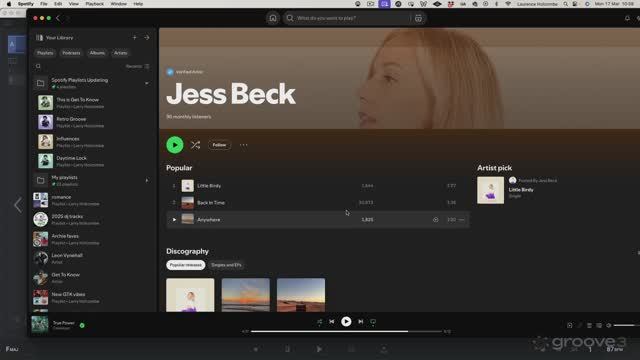Click the Your Library icon header
The height and width of the screenshot is (360, 640).
(x=54, y=38)
